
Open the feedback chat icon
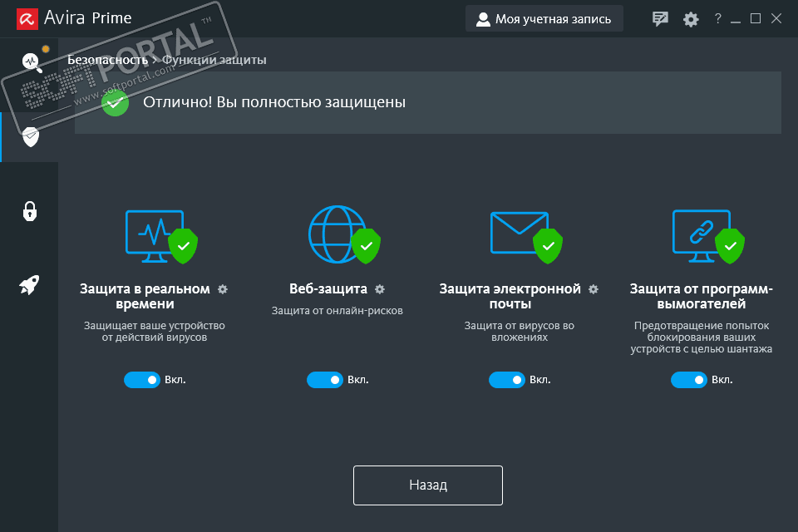tap(660, 19)
